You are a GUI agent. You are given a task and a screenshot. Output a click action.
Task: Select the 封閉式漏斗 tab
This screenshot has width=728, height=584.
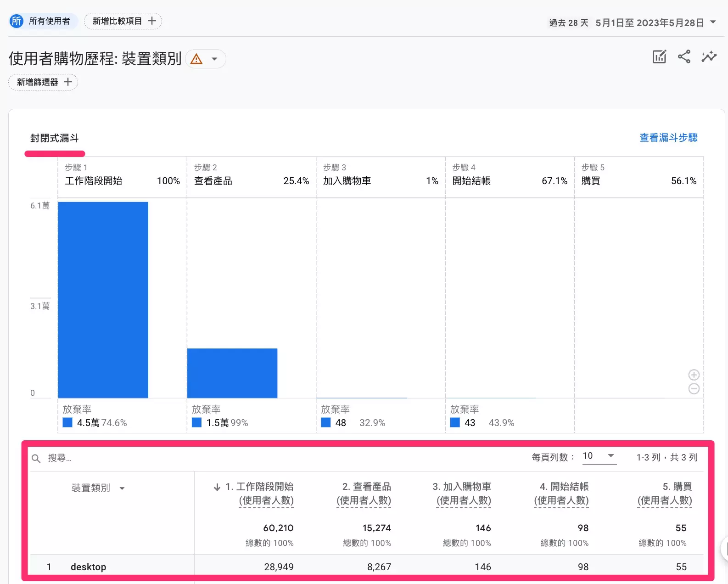coord(55,138)
